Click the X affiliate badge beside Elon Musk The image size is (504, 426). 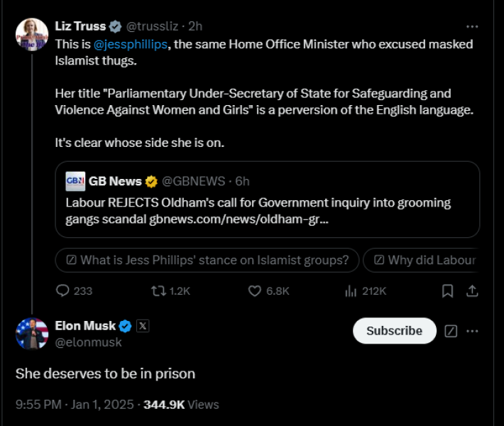(x=143, y=327)
